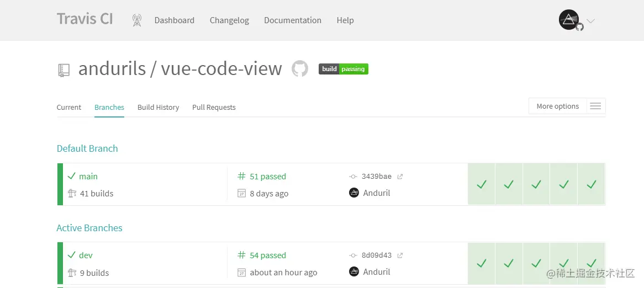The image size is (644, 288).
Task: Open the GitHub octocat repository icon
Action: coord(300,68)
